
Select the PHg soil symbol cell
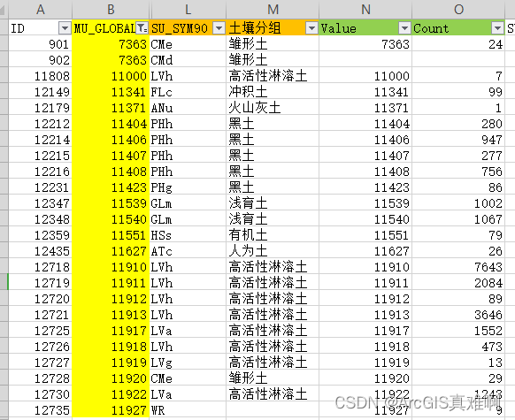coord(188,187)
